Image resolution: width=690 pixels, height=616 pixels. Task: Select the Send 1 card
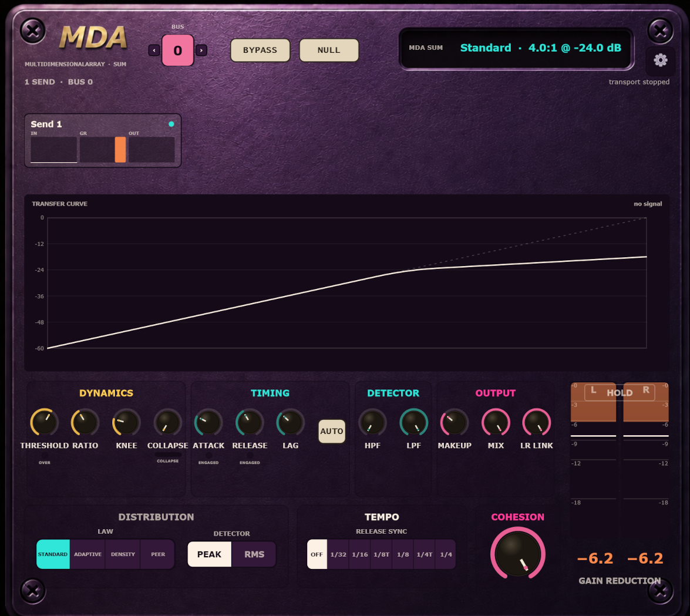103,141
